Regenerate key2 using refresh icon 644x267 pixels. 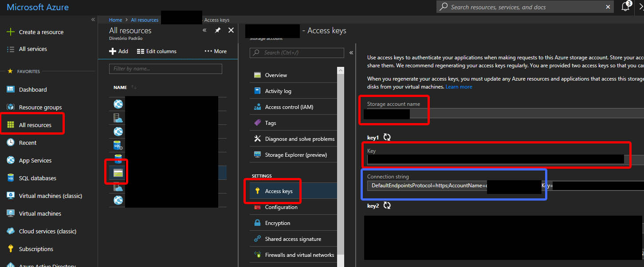pyautogui.click(x=387, y=205)
